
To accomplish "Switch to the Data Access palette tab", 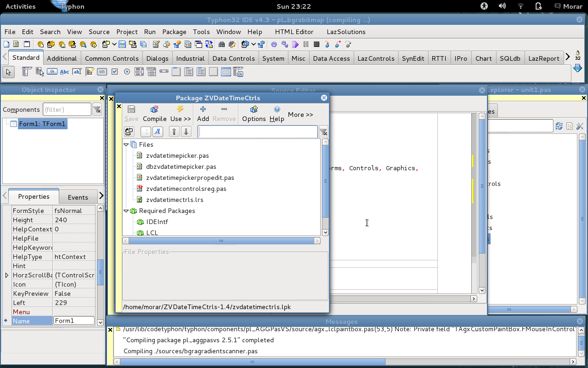I will [331, 58].
